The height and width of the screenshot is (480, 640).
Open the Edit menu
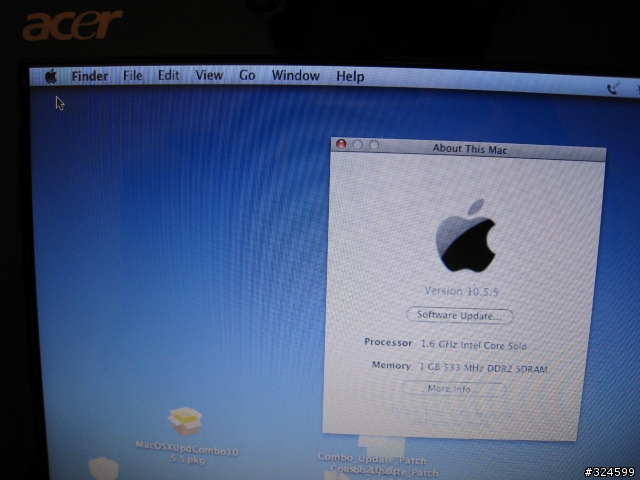[169, 75]
